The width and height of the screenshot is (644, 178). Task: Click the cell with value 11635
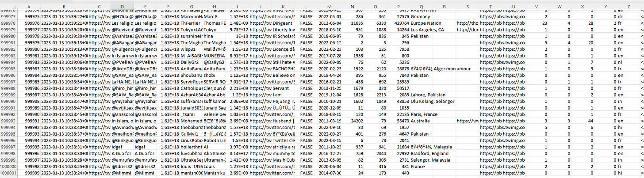(352, 23)
